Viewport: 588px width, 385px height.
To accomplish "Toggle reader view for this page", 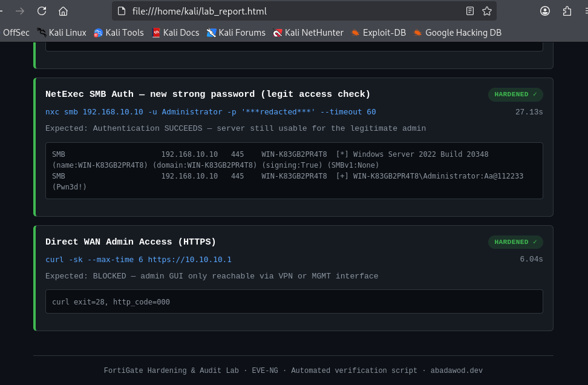I will point(470,12).
